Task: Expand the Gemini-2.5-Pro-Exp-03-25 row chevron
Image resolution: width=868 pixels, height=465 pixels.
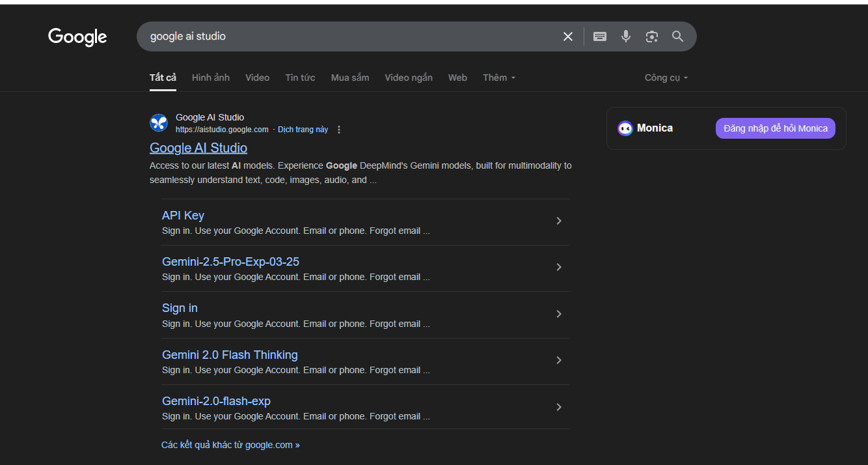Action: pos(559,268)
